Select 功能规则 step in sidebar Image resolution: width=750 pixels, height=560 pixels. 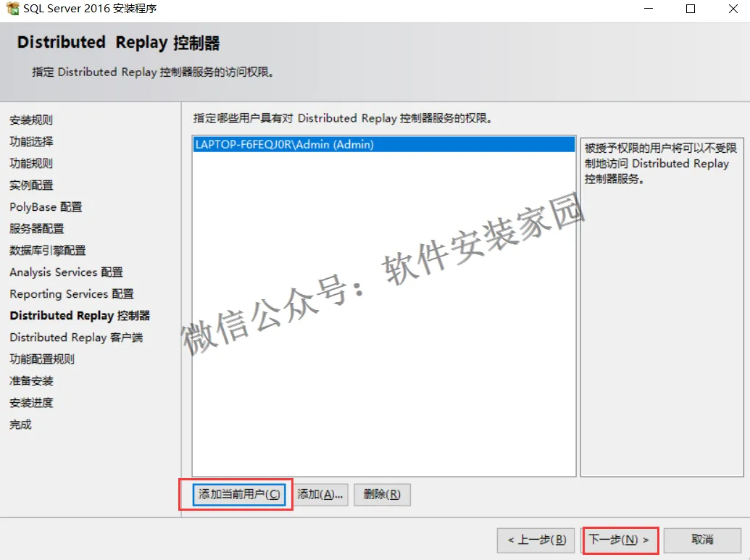[x=31, y=164]
